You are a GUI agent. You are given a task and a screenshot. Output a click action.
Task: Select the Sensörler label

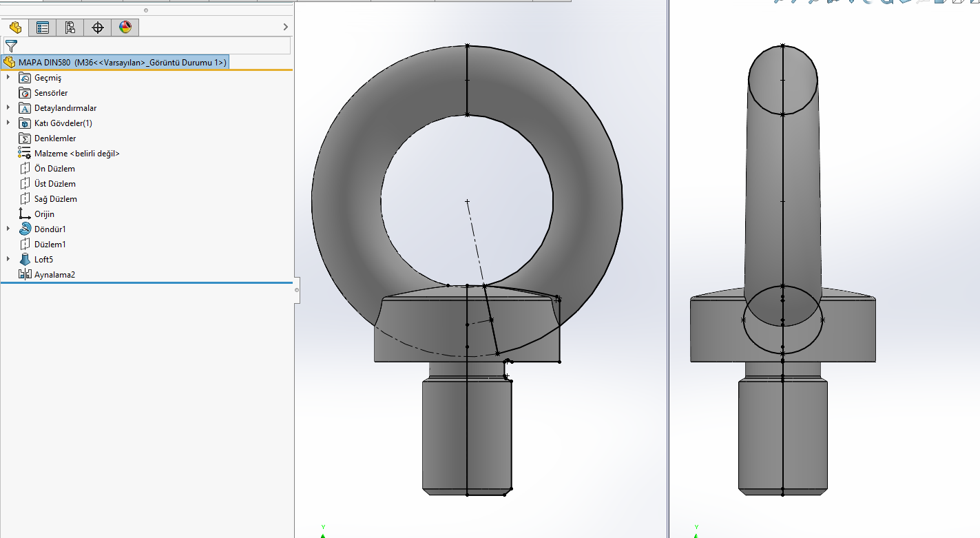click(51, 93)
